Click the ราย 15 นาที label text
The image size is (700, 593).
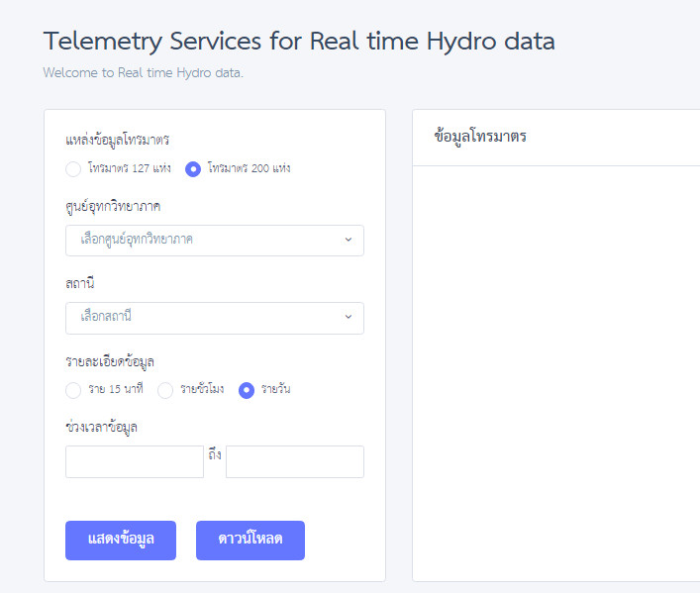point(116,389)
